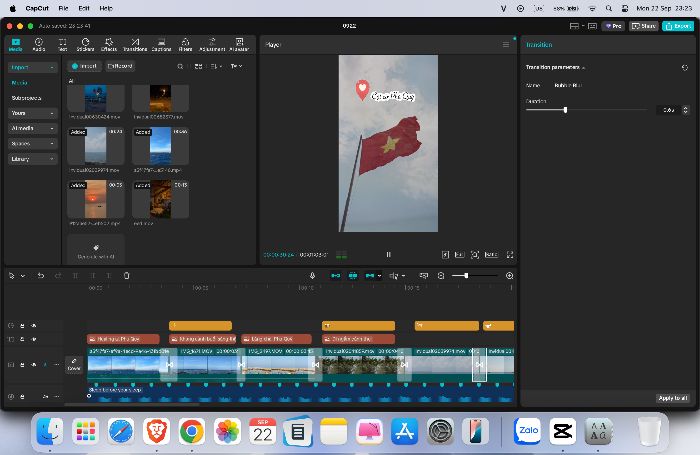
Task: Open the File menu
Action: (63, 8)
